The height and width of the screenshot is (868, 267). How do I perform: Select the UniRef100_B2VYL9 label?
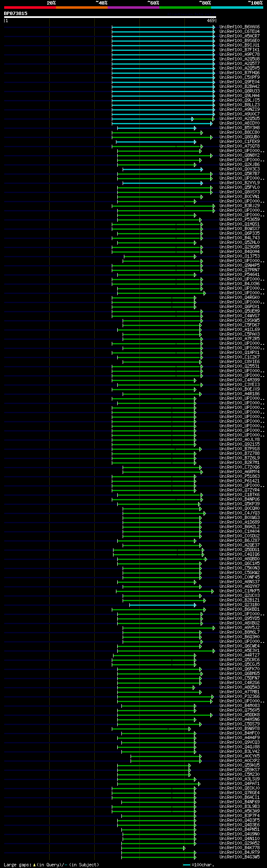point(239,183)
